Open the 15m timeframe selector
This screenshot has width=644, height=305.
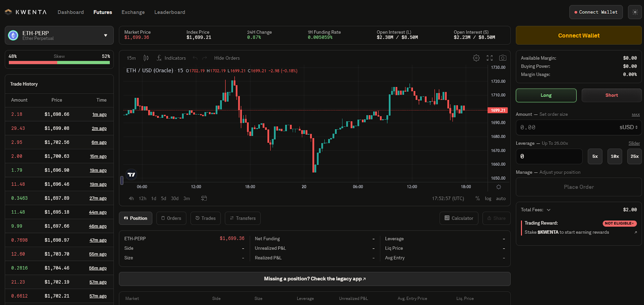tap(131, 58)
